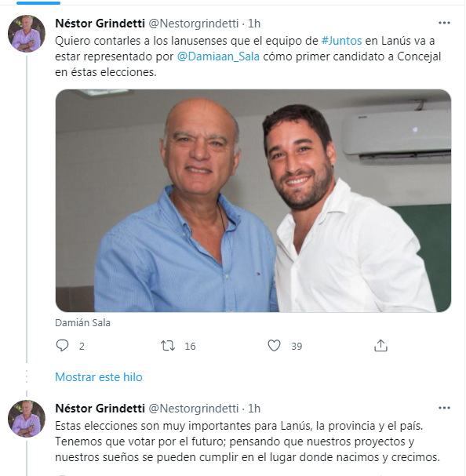Open the share icon under the photo
Image resolution: width=466 pixels, height=476 pixels.
pos(380,346)
